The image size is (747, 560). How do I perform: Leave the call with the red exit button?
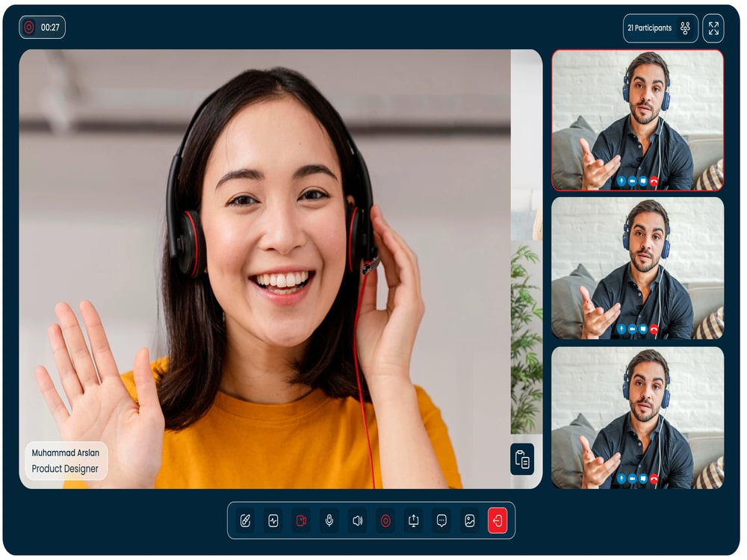pos(498,520)
